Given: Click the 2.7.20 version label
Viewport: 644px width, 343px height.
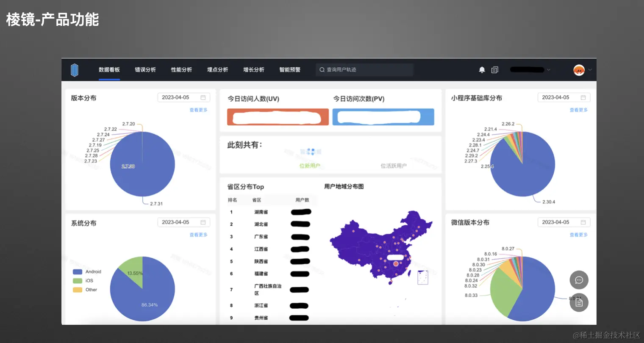Looking at the screenshot, I should pos(129,124).
